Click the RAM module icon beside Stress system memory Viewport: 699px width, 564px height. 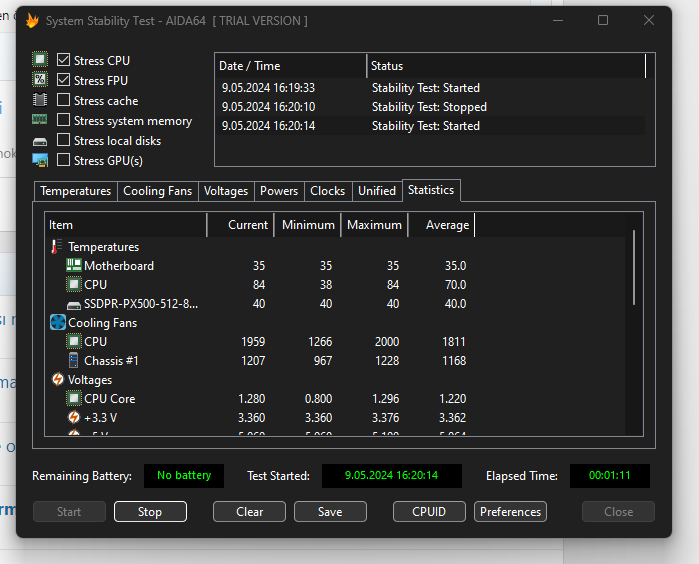39,119
